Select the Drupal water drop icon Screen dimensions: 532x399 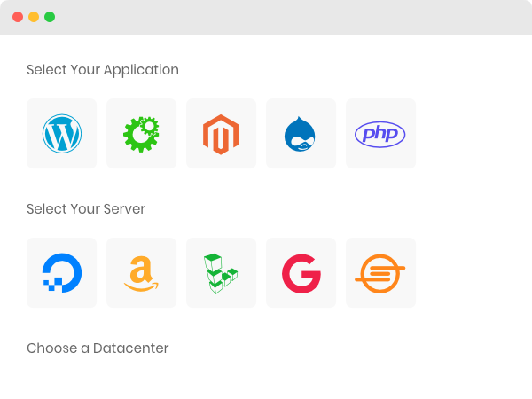(x=301, y=134)
